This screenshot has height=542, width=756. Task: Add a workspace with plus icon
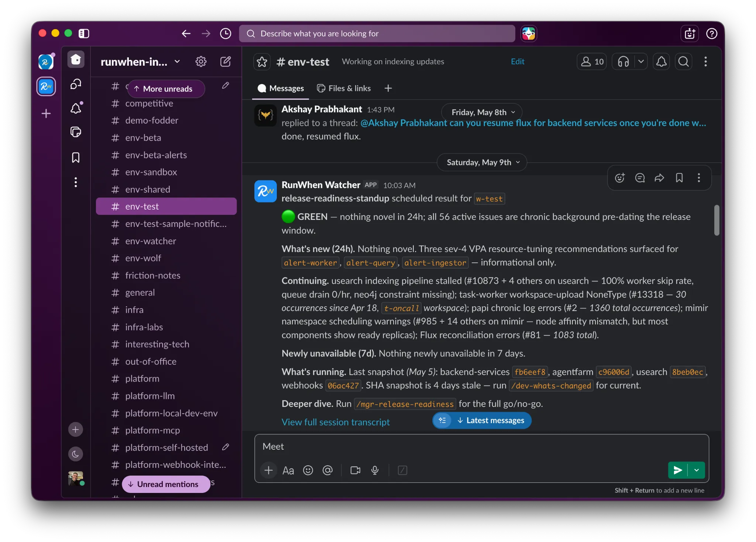46,113
